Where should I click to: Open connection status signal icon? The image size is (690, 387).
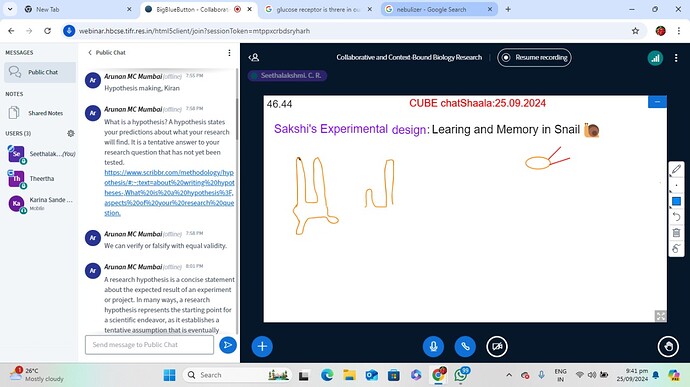655,58
